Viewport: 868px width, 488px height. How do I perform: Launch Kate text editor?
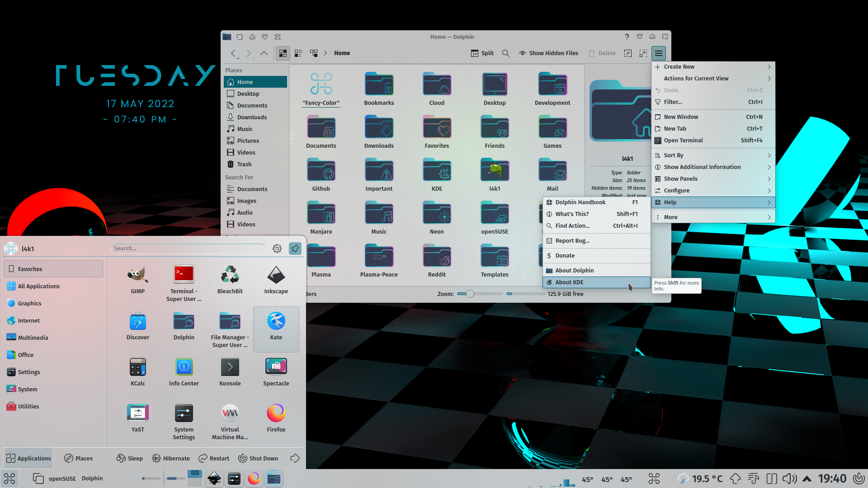click(276, 329)
